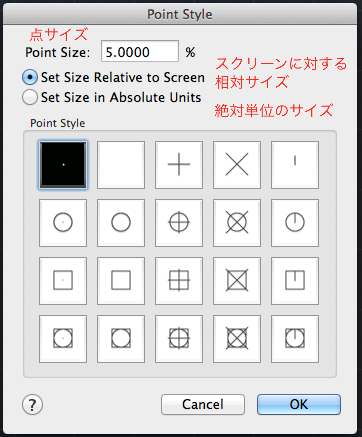This screenshot has width=362, height=437.
Task: Choose the X-shaped point style
Action: (x=237, y=165)
